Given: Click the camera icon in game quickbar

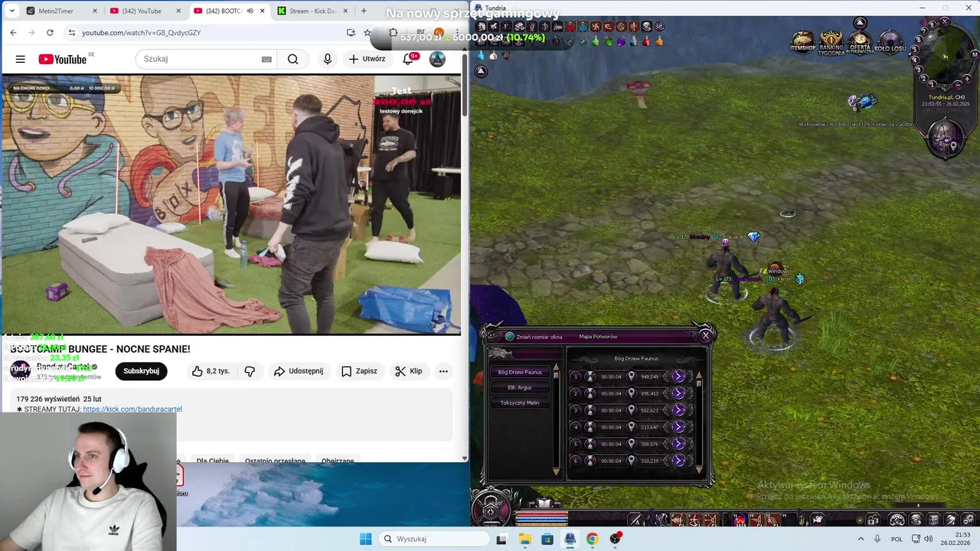Looking at the screenshot, I should point(818,520).
